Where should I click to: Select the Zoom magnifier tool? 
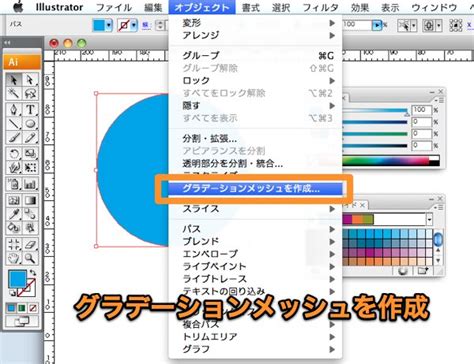tap(30, 258)
